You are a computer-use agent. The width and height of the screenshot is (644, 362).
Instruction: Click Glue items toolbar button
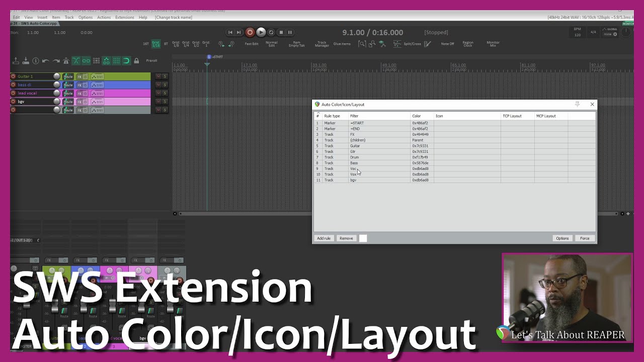coord(342,44)
